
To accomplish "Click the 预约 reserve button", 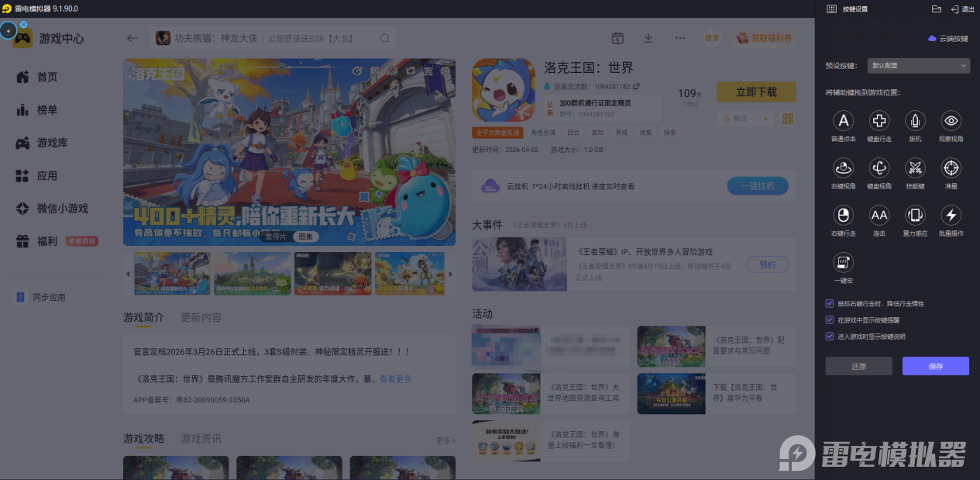I will (x=767, y=264).
